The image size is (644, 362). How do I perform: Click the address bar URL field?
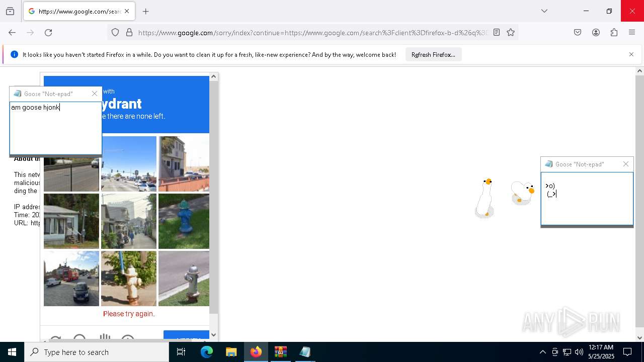312,32
